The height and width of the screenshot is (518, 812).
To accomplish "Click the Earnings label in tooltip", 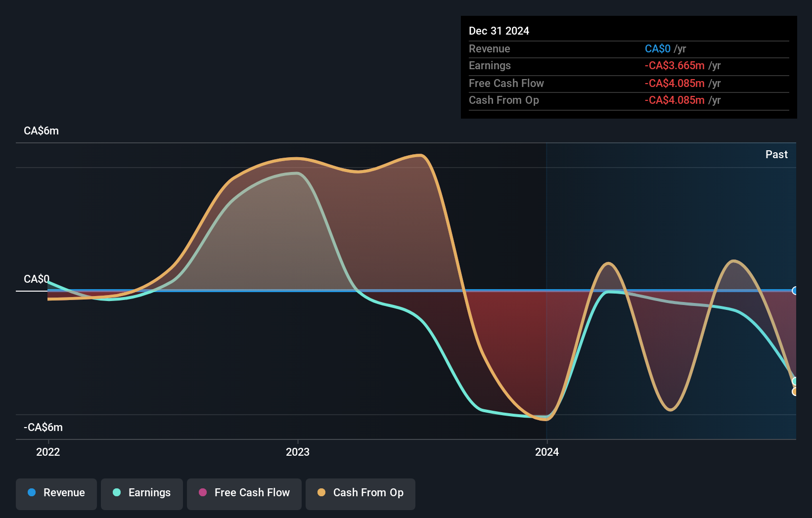I will pyautogui.click(x=490, y=65).
